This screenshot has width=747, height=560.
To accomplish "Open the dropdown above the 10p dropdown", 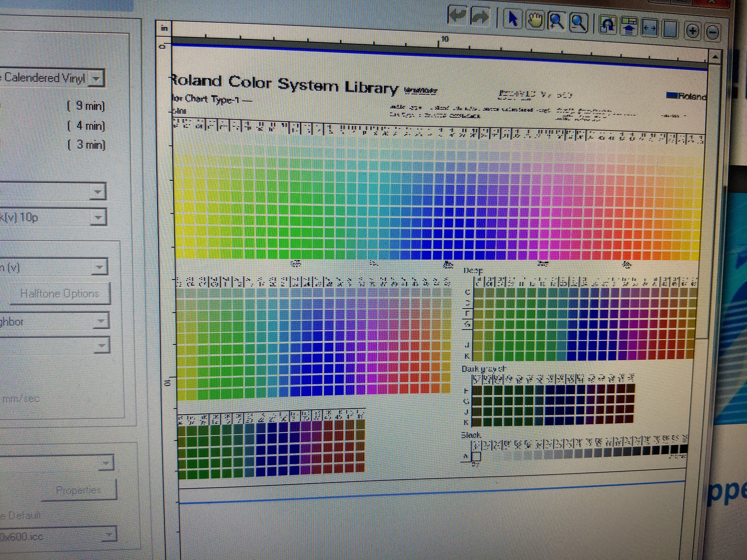I will pyautogui.click(x=98, y=192).
